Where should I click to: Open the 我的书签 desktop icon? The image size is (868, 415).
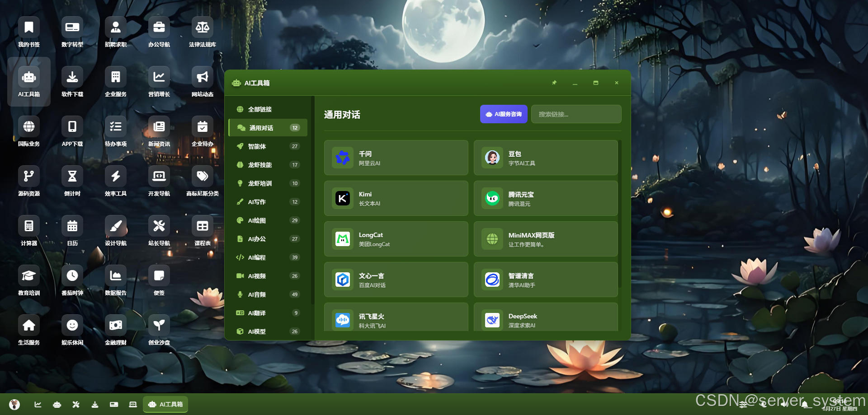(x=29, y=32)
